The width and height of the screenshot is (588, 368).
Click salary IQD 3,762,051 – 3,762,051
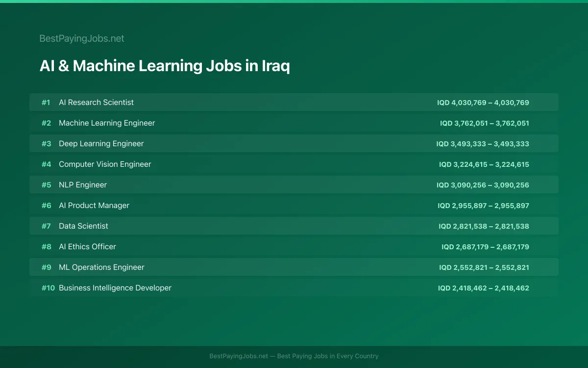coord(485,123)
